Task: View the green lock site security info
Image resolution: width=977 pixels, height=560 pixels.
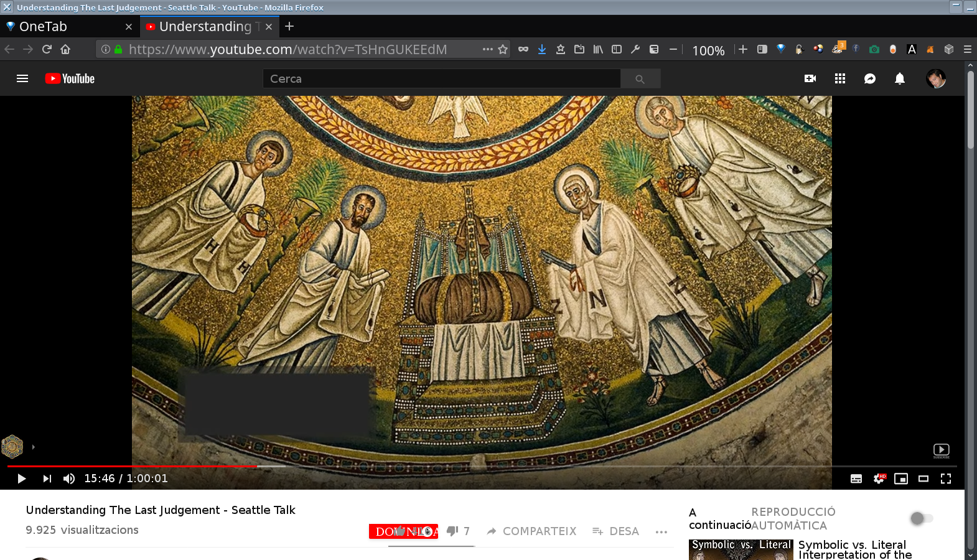Action: pyautogui.click(x=118, y=49)
